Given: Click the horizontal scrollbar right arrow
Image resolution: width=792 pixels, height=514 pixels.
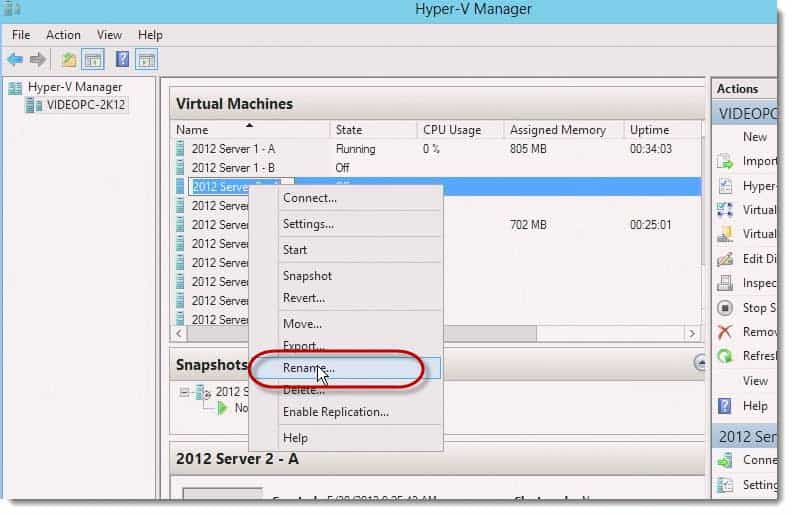Looking at the screenshot, I should [x=692, y=333].
